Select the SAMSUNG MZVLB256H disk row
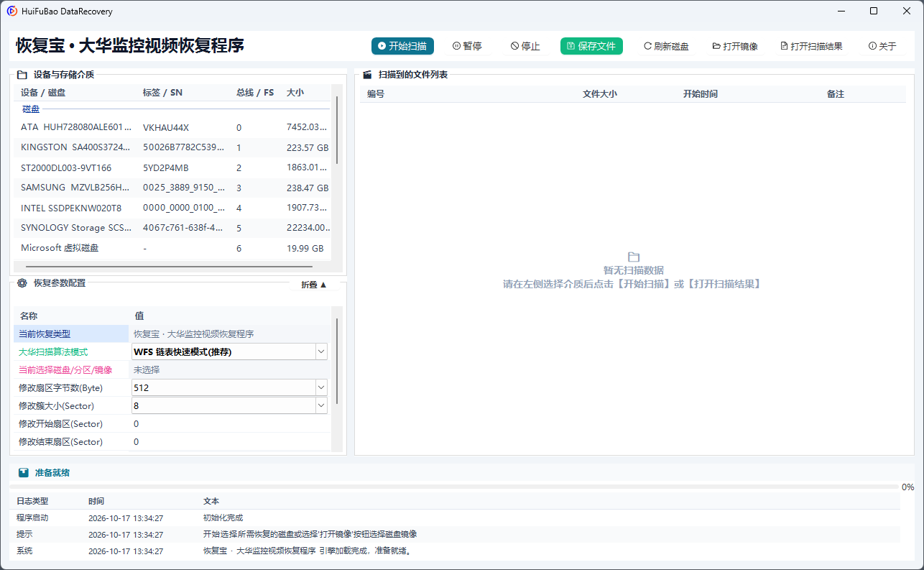This screenshot has height=570, width=924. [172, 188]
